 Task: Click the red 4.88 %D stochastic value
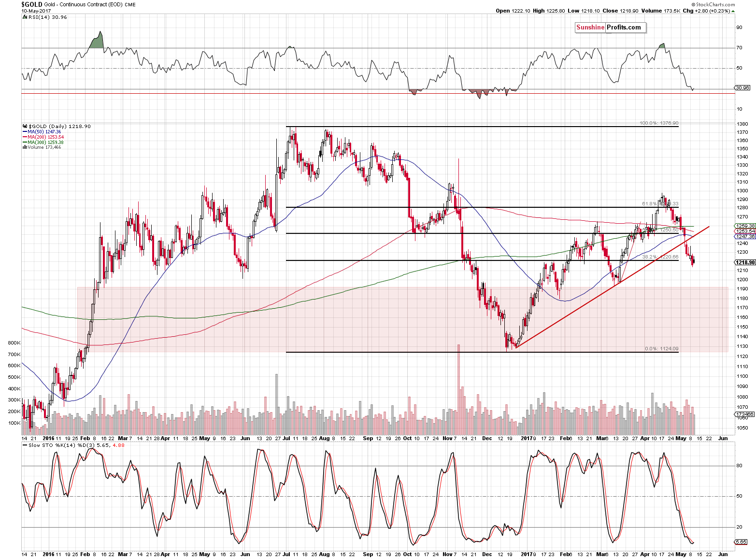(118, 445)
